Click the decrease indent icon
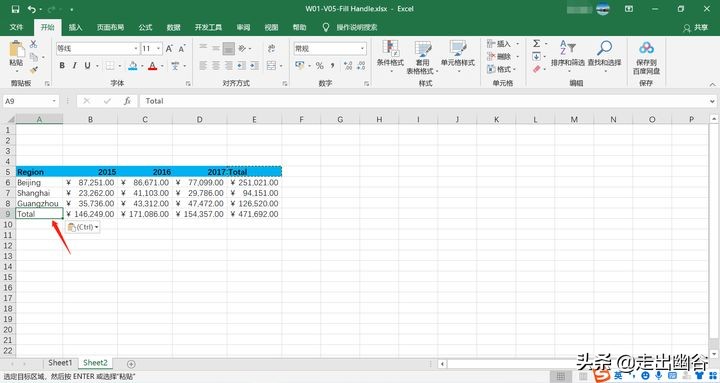Screen dimensions: 720x383 (242, 66)
